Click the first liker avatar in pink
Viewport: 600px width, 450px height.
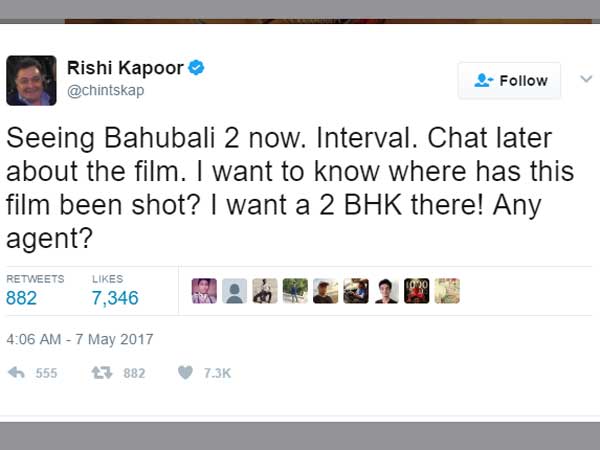point(204,291)
